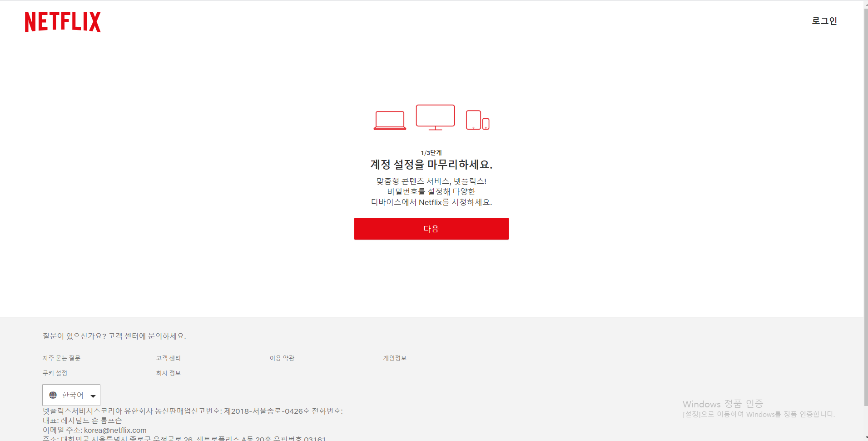Open the 고객 센터 footer link
This screenshot has height=441, width=868.
(168, 358)
